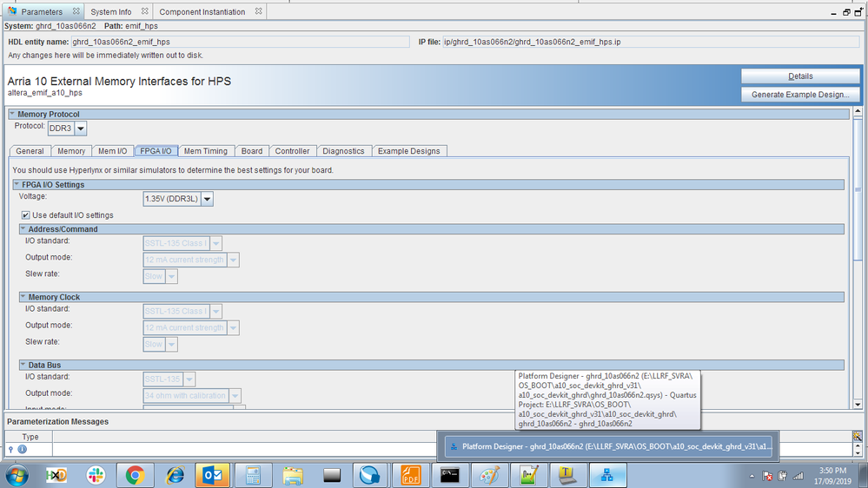
Task: Open Memory Clock Output mode dropdown
Action: pos(233,327)
